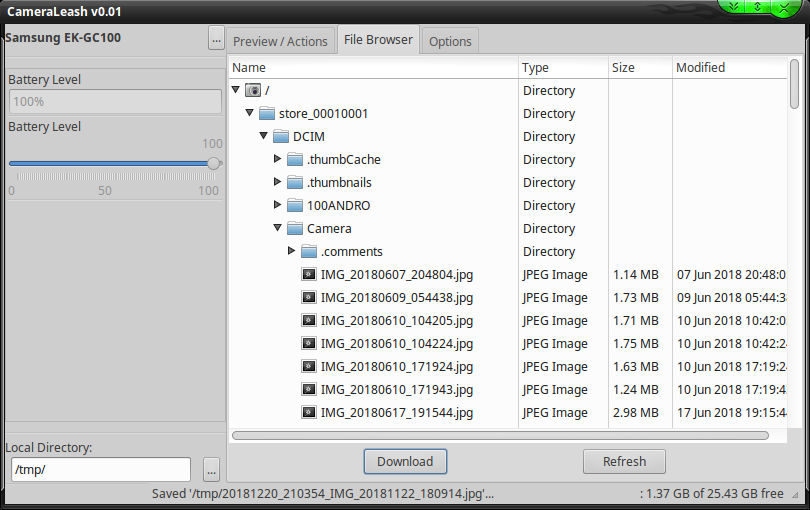Viewport: 810px width, 510px height.
Task: Click the 100ANDRO folder icon
Action: coord(294,205)
